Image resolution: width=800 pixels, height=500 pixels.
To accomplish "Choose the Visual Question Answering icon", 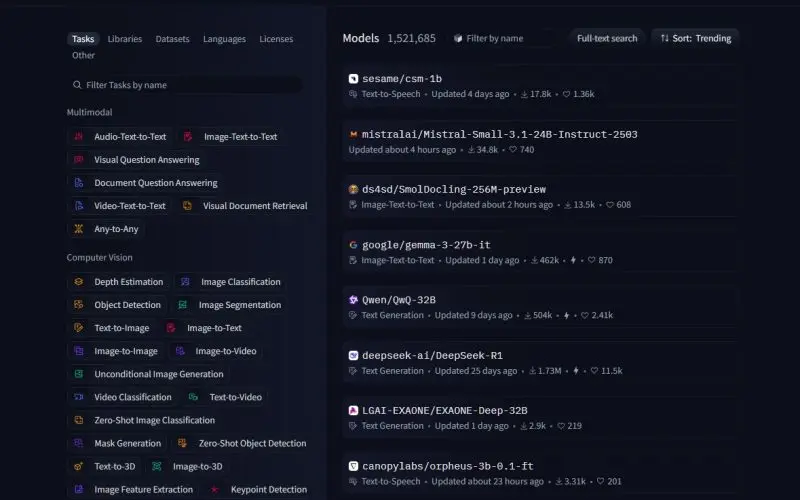I will point(79,159).
